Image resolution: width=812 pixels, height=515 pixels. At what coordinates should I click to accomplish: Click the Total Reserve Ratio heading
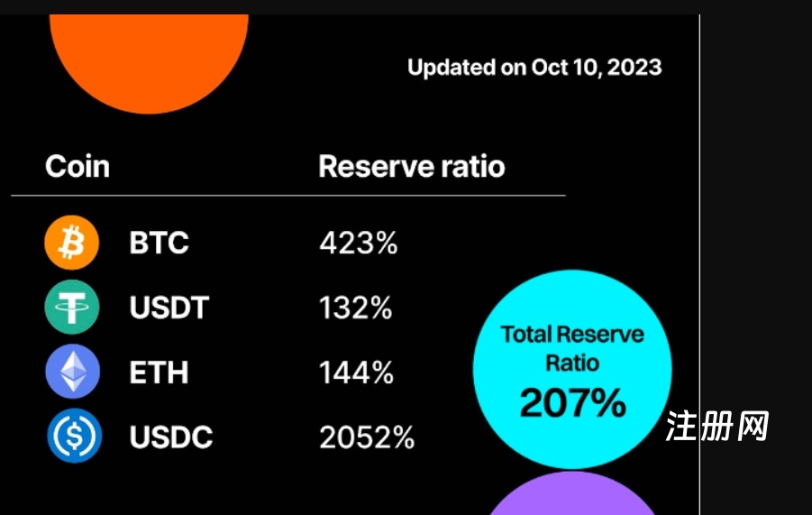[572, 349]
